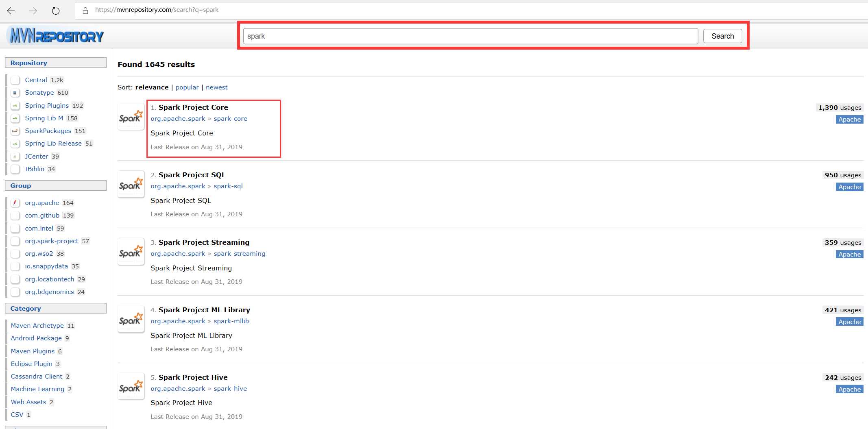
Task: Select the SparkPackages repository icon
Action: (15, 131)
